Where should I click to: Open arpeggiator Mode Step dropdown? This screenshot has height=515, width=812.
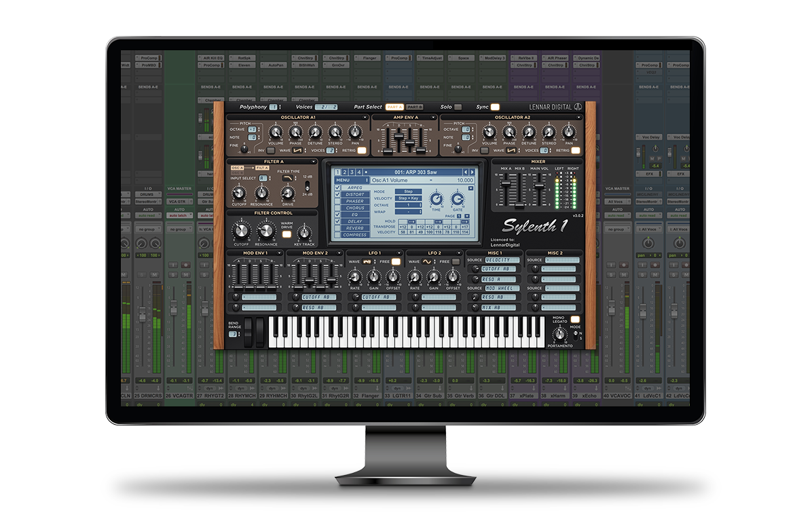[409, 191]
